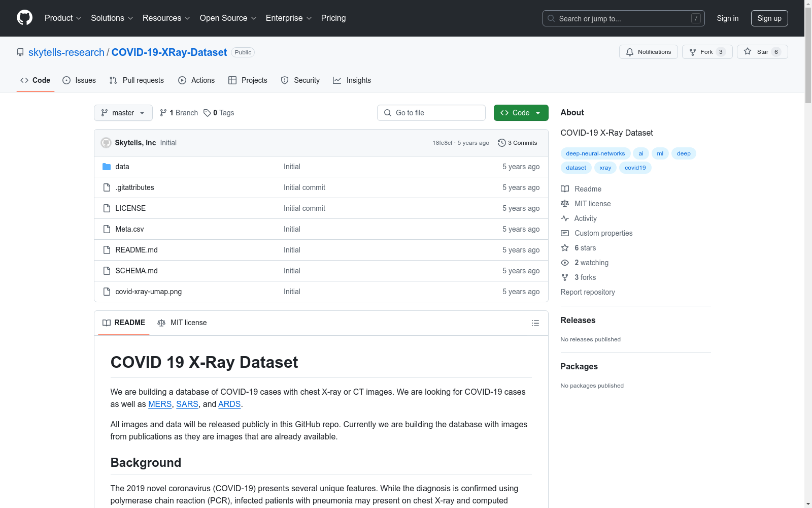This screenshot has width=812, height=508.
Task: Click the Sign in link
Action: pyautogui.click(x=728, y=18)
